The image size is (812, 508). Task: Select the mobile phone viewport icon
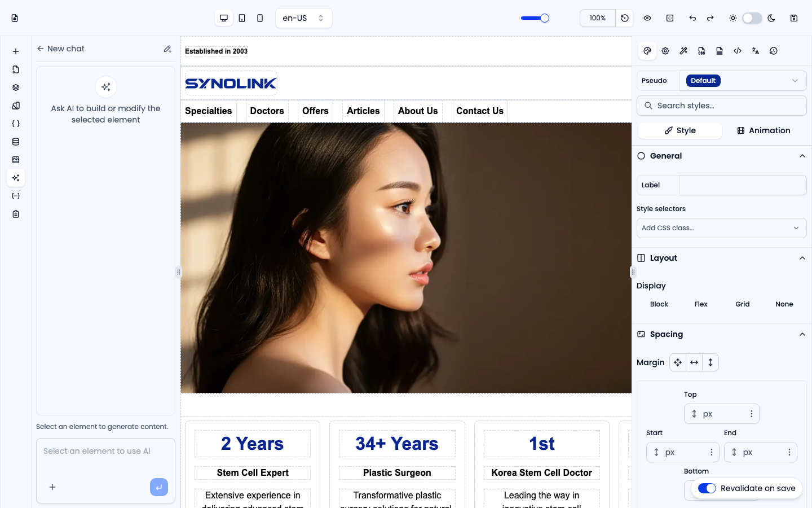coord(260,18)
